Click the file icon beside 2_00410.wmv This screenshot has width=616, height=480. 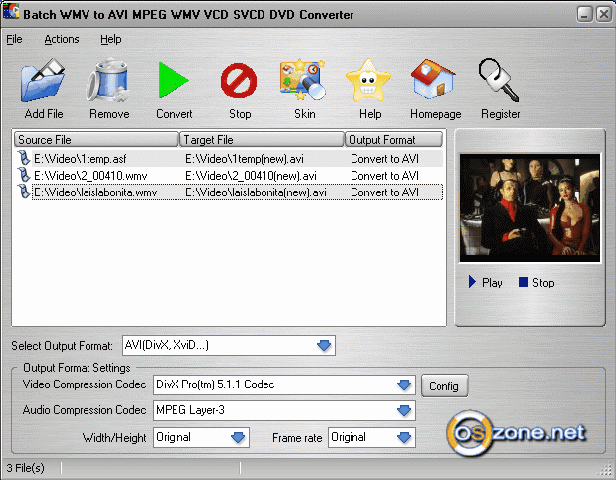point(24,175)
